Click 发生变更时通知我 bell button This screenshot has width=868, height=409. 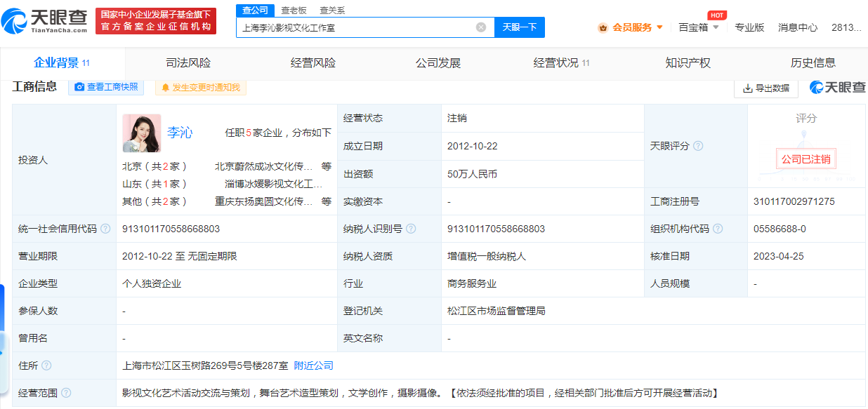[x=201, y=87]
